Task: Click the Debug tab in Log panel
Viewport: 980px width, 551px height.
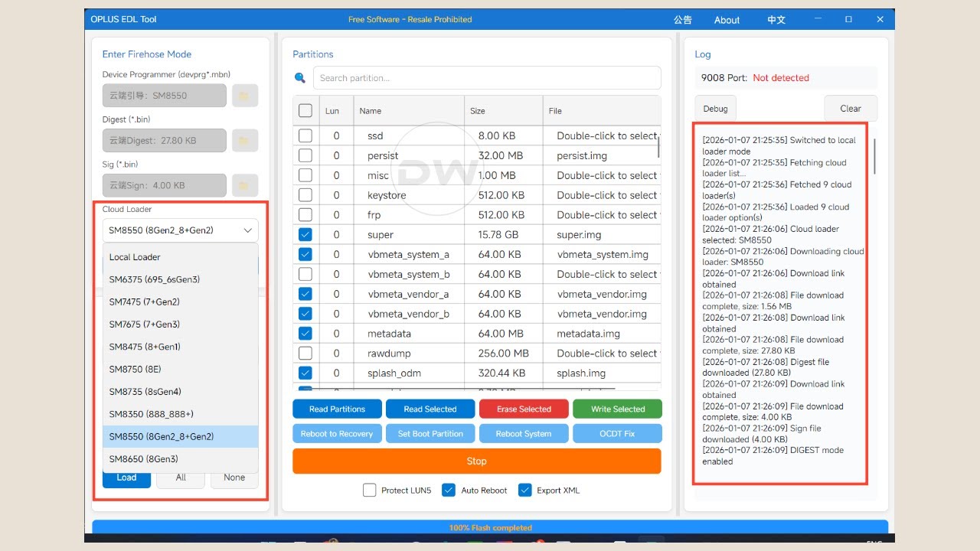Action: click(x=716, y=109)
